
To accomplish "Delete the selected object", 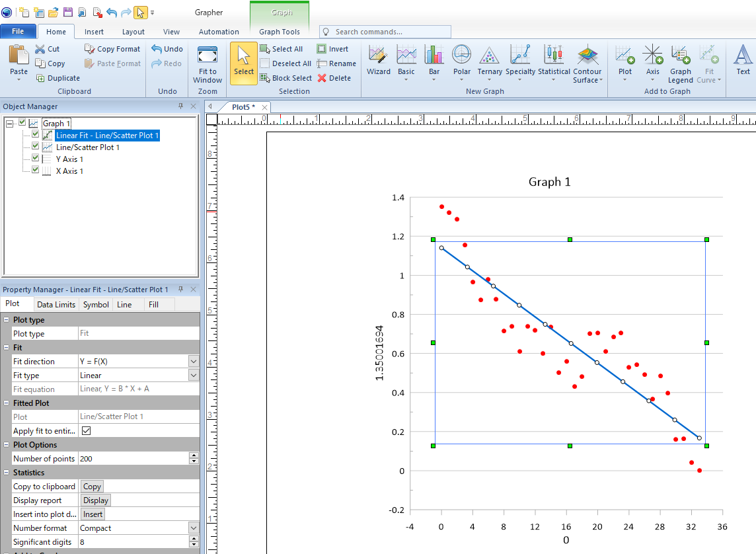I will [334, 77].
